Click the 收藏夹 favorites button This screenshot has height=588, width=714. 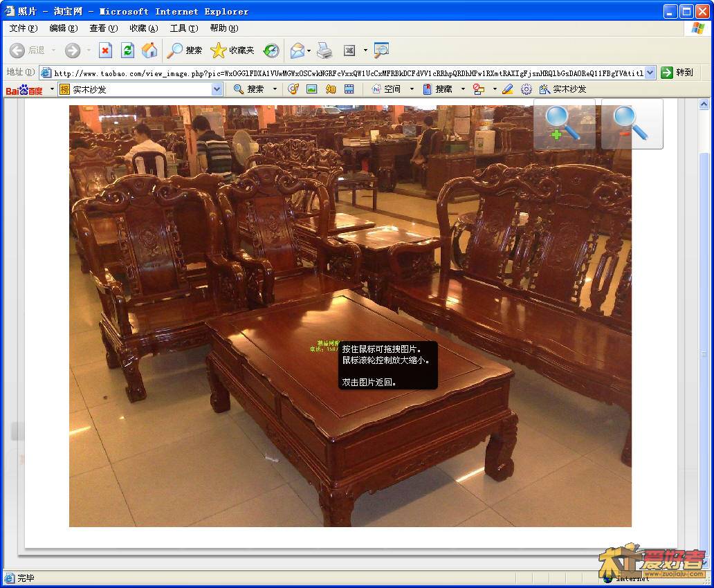coord(233,50)
